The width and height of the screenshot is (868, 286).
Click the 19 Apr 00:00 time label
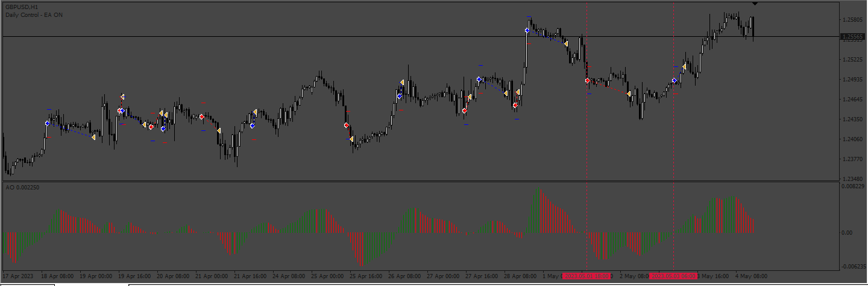coord(95,276)
